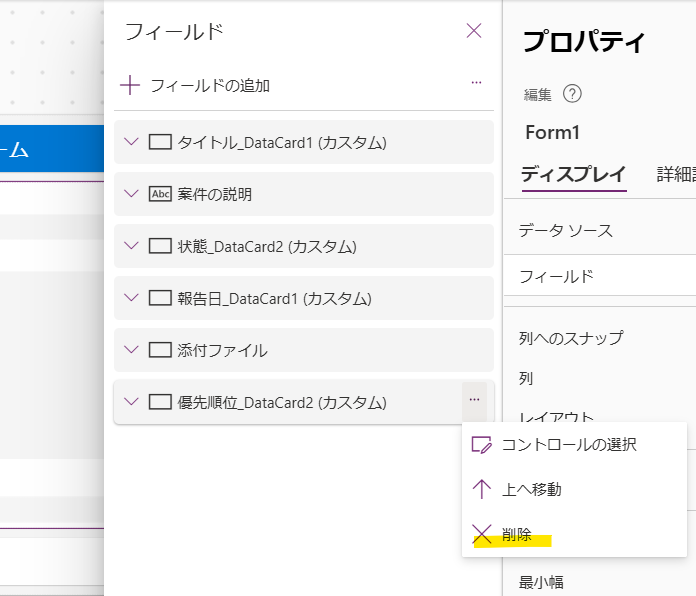Viewport: 696px width, 596px height.
Task: Click the help question mark next to 編集
Action: [x=572, y=94]
